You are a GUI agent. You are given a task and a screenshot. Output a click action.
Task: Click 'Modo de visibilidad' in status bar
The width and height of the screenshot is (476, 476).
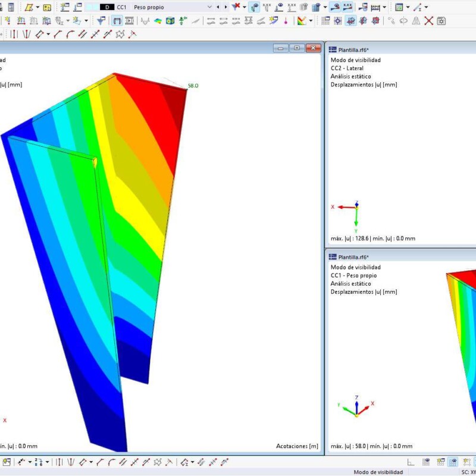[x=378, y=472]
